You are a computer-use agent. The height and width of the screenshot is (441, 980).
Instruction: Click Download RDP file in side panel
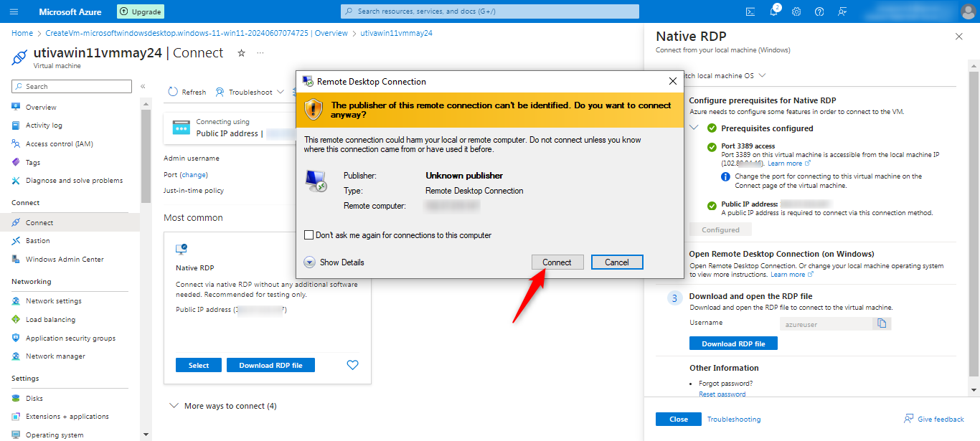click(x=733, y=343)
